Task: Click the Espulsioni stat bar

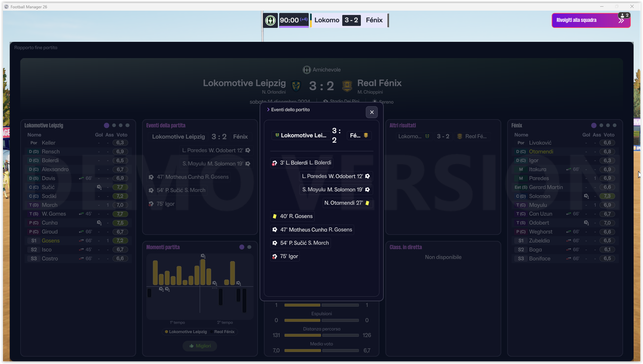Action: (x=321, y=320)
